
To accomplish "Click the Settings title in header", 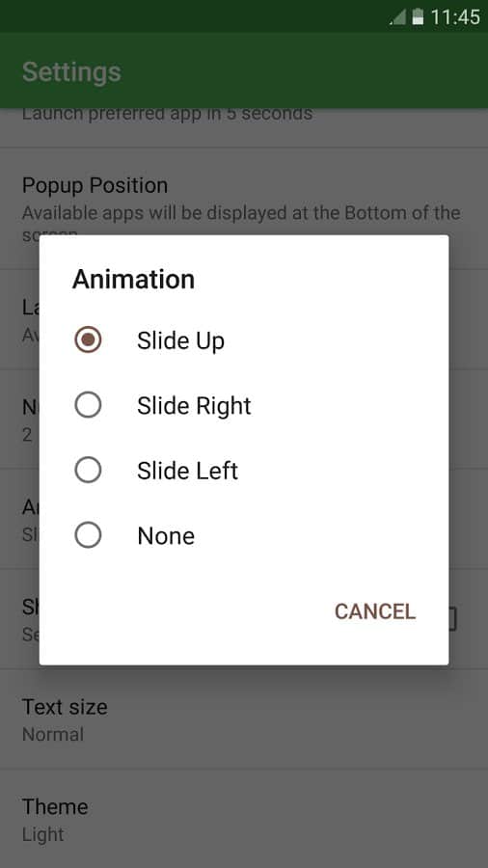I will point(71,72).
